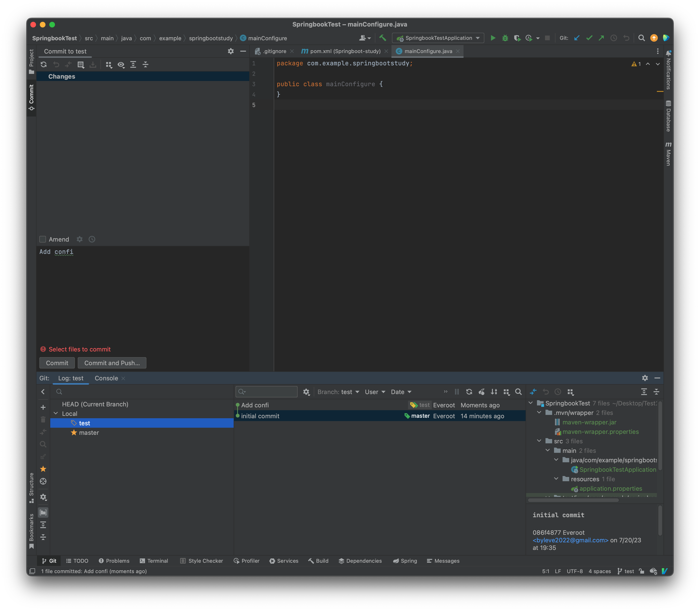This screenshot has width=700, height=611.
Task: Open Git log settings gear
Action: click(306, 392)
